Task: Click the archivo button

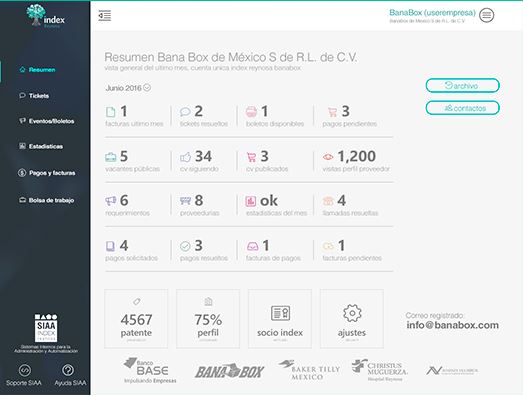Action: (x=463, y=86)
